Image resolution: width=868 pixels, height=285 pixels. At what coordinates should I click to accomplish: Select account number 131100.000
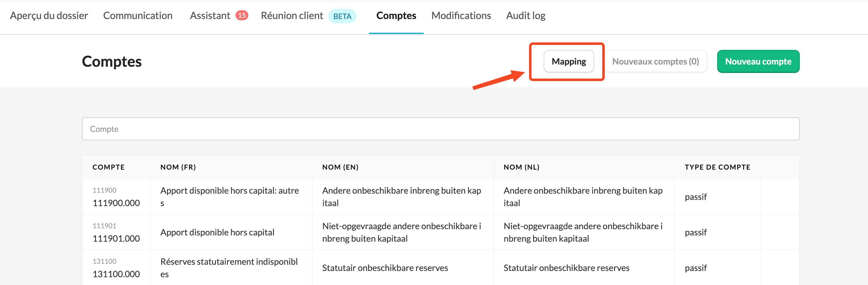coord(116,274)
